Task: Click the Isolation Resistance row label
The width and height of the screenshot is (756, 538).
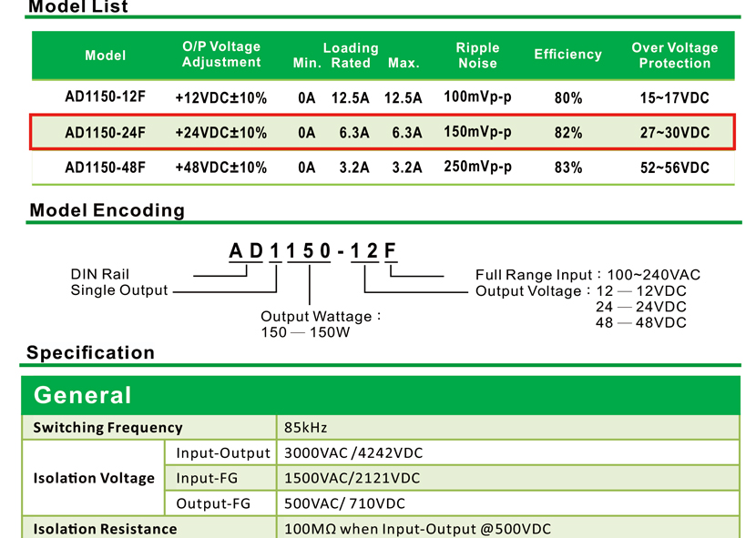Action: tap(105, 529)
